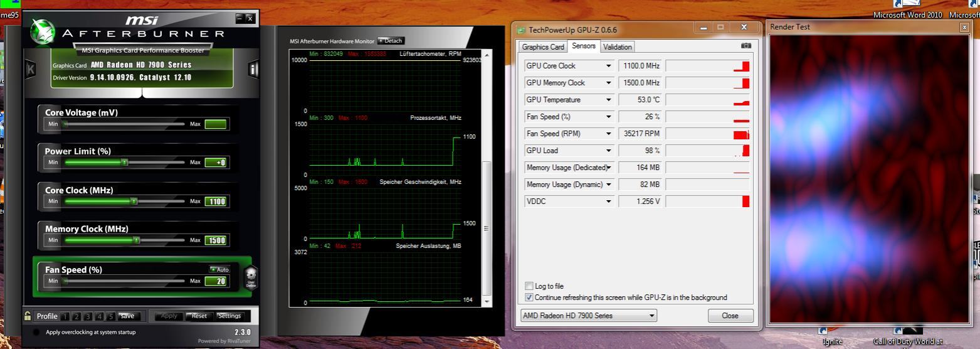Click the GPU Core Clock 1100.0 MHz reading

(641, 66)
